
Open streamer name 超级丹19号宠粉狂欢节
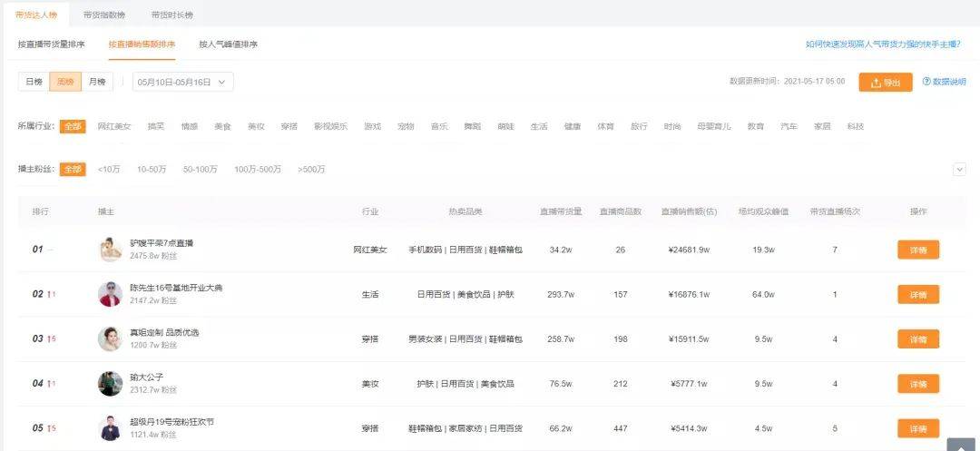point(171,422)
